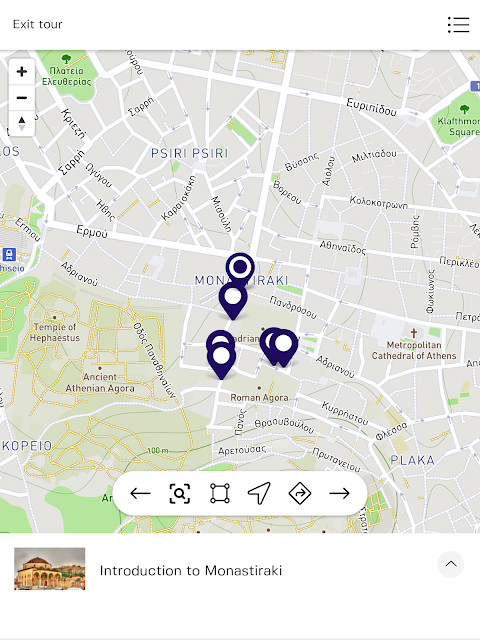
Task: Click the Metropolitan Cathedral of Athens label
Action: coord(413,350)
